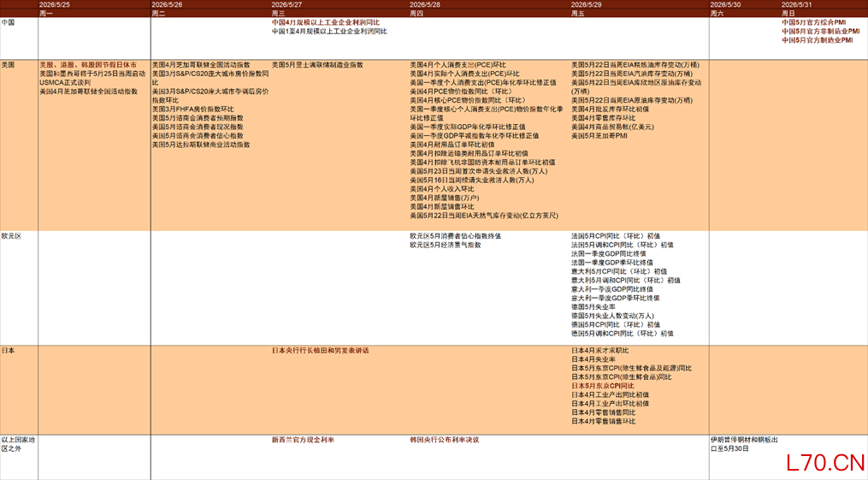Click 美国5月里士满联储制造业指数 entry
The image size is (868, 480).
click(317, 65)
